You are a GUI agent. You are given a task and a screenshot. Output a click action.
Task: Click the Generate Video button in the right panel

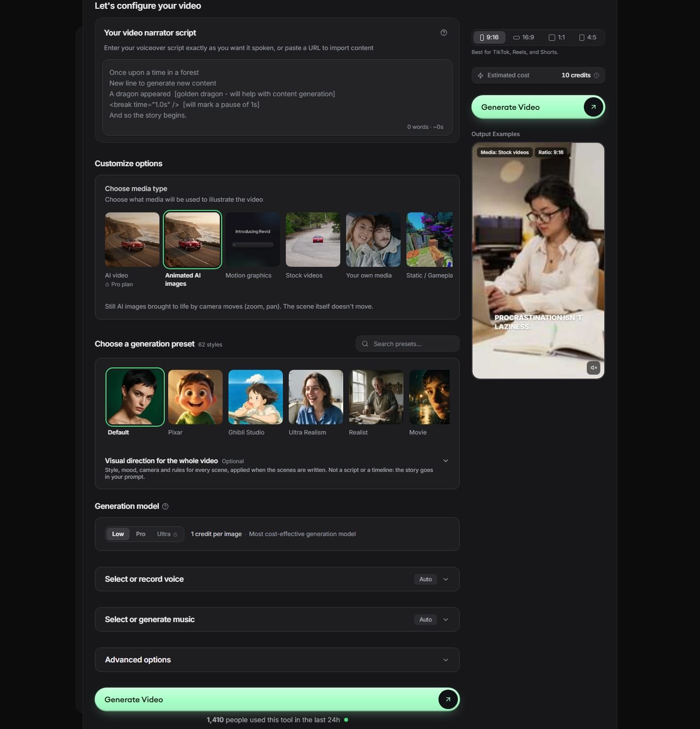(x=538, y=107)
